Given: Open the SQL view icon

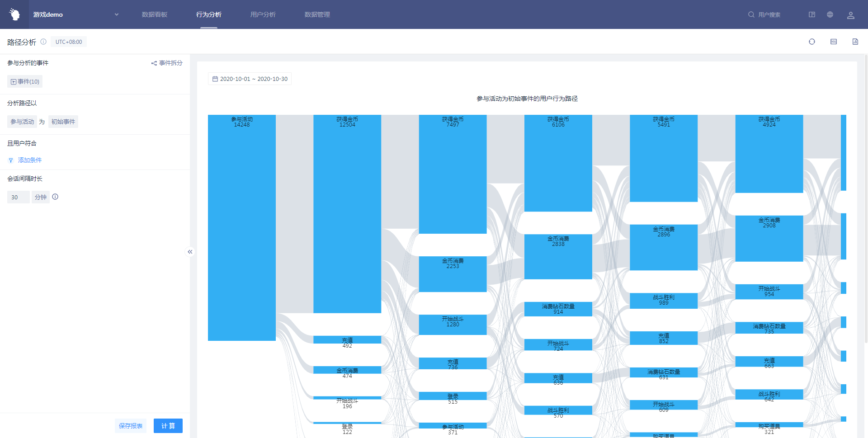Looking at the screenshot, I should (833, 42).
